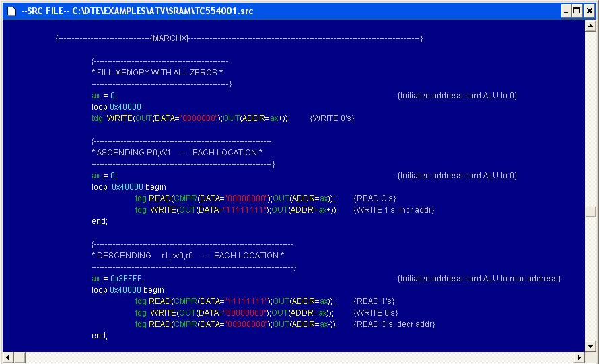
Task: Click the horizontal scrollbar left arrow
Action: 7,357
